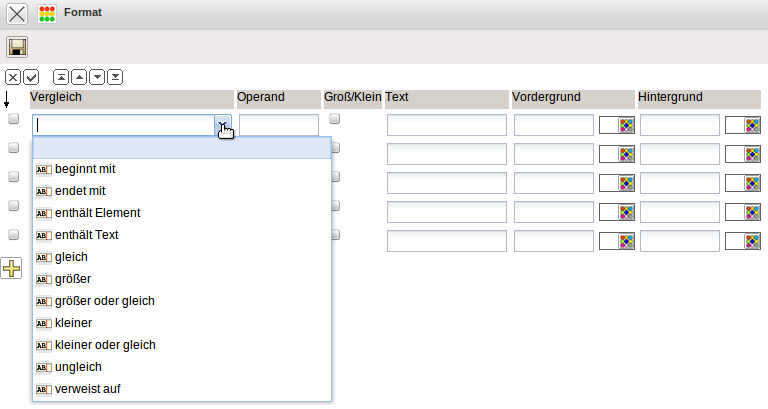This screenshot has height=409, width=768.
Task: Select 'enthält Text' list entry
Action: pos(87,235)
